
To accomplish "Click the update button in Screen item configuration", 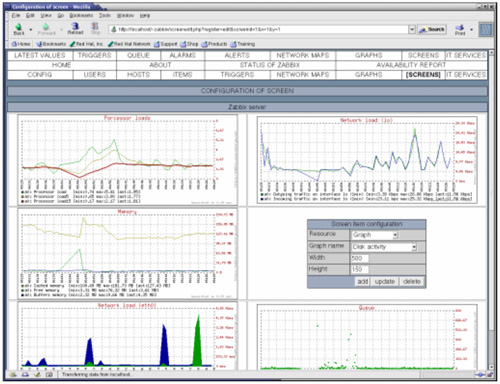I will tap(385, 281).
